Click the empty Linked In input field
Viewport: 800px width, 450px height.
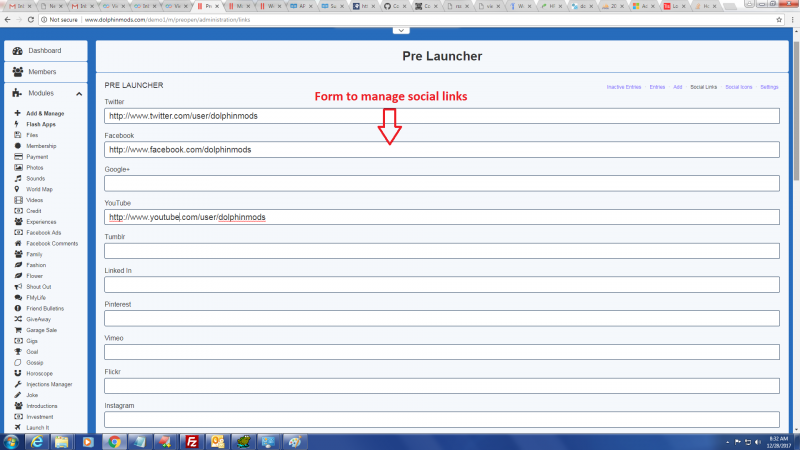(442, 284)
